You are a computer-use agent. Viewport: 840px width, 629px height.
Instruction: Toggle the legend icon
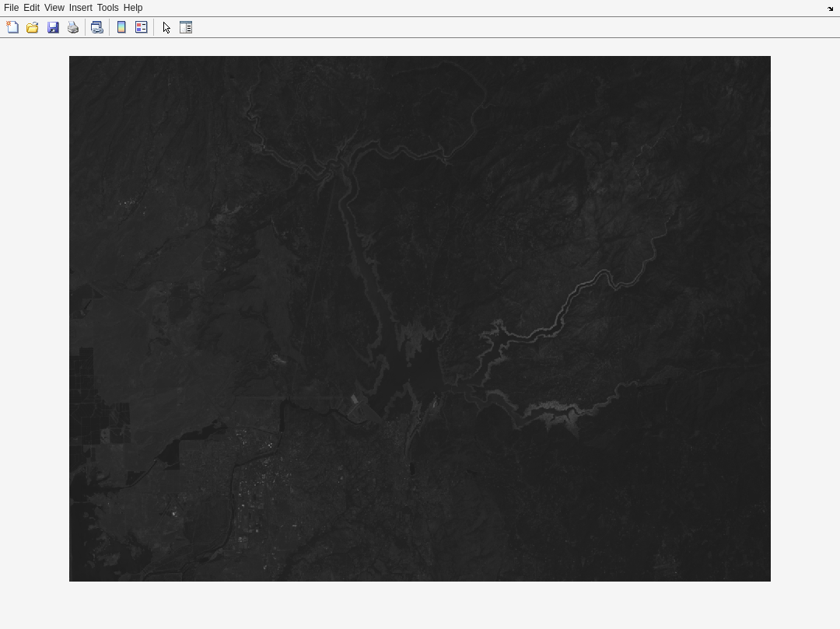(142, 27)
